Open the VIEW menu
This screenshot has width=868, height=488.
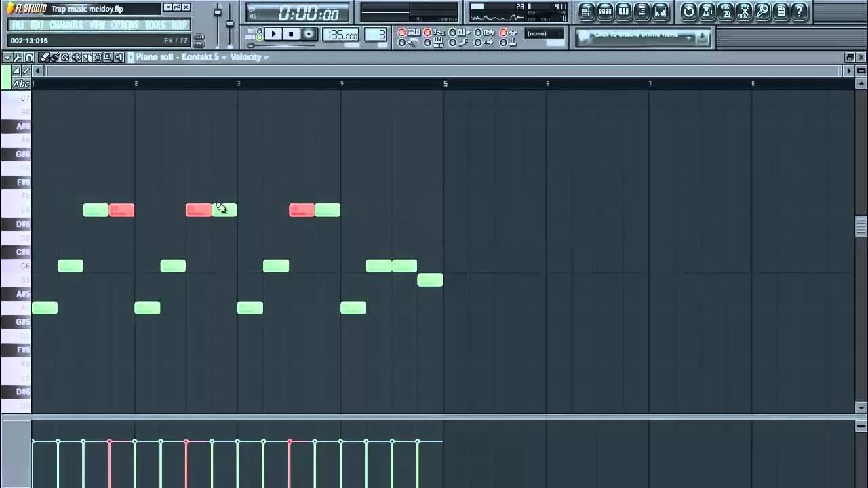point(98,25)
